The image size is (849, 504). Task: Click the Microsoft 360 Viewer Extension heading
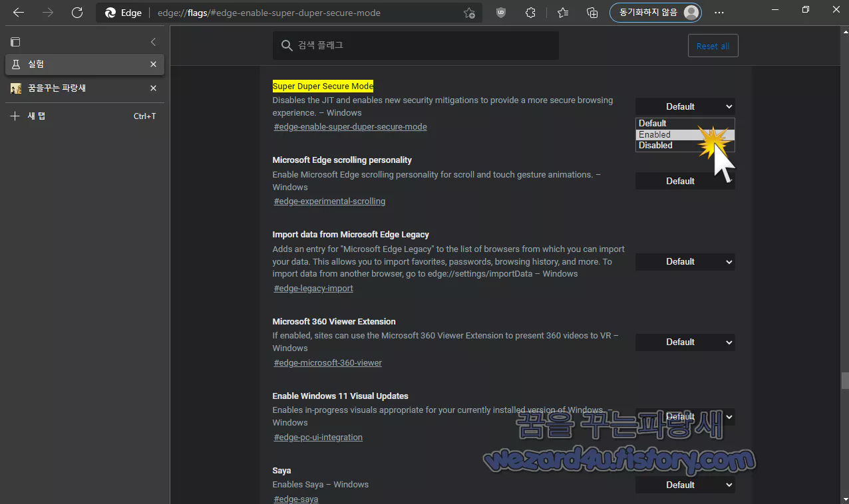click(334, 322)
